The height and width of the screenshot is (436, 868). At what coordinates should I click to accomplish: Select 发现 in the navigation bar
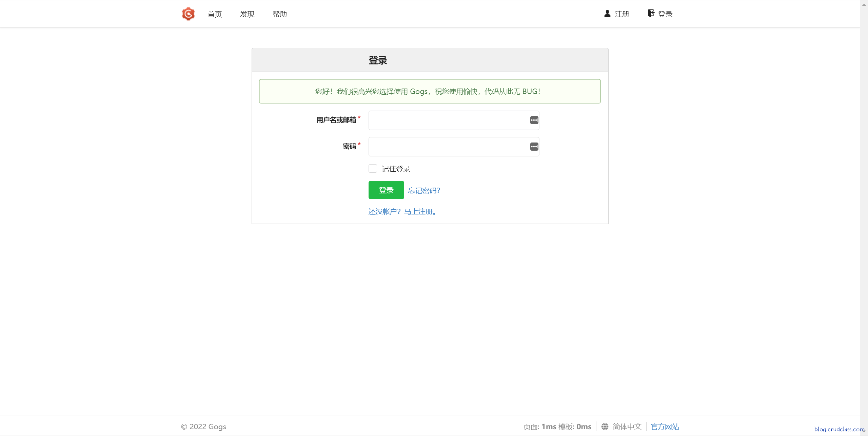247,14
